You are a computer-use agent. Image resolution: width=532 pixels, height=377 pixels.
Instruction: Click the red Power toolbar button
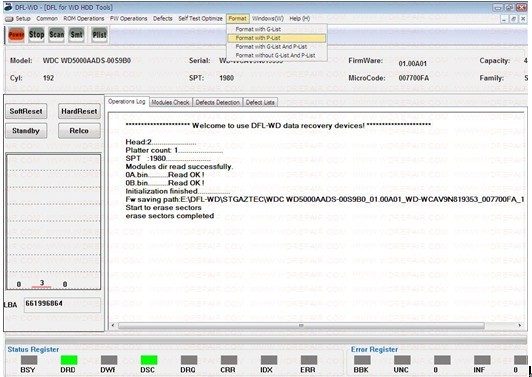pyautogui.click(x=16, y=34)
